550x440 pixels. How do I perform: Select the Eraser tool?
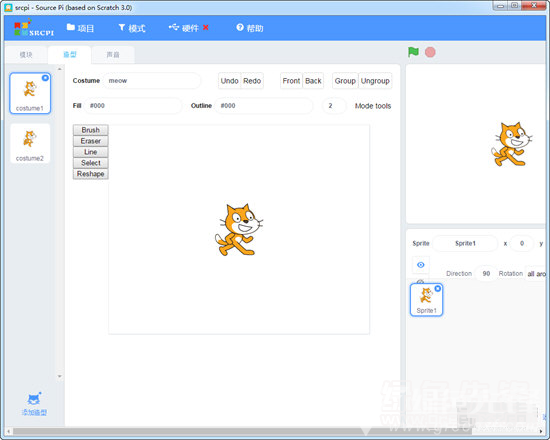coord(90,141)
